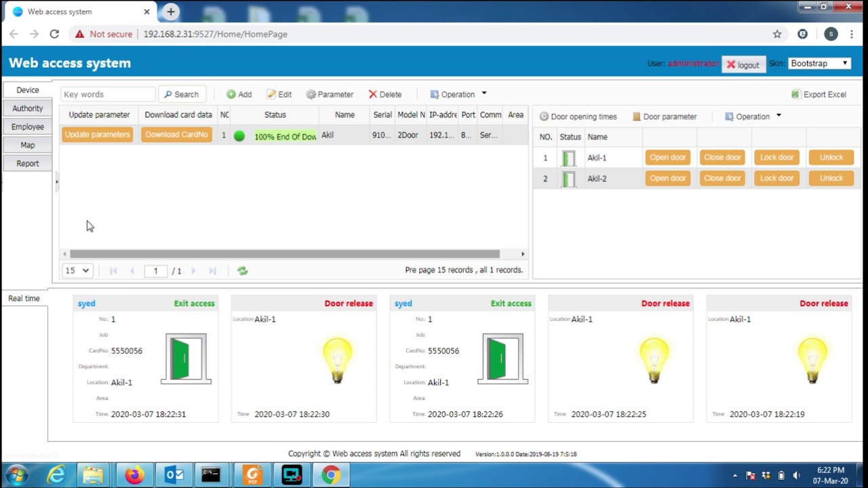Click the page number field
The height and width of the screenshot is (488, 868).
(x=155, y=270)
